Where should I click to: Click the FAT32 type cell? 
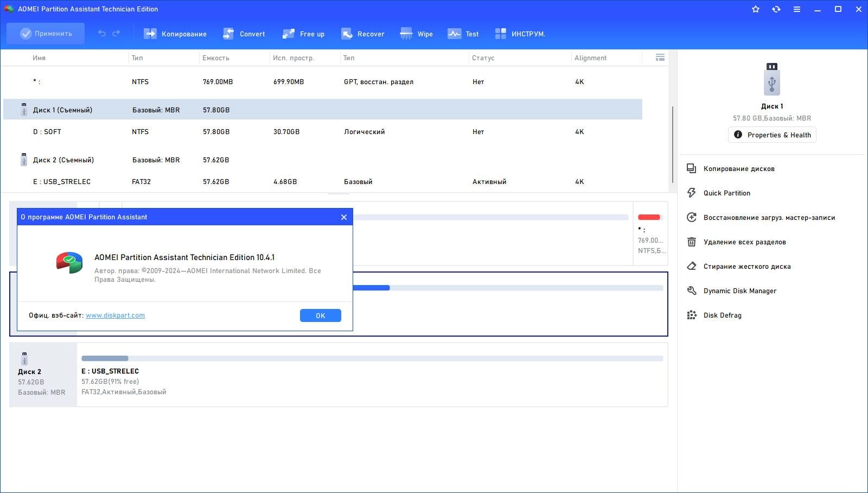point(141,182)
